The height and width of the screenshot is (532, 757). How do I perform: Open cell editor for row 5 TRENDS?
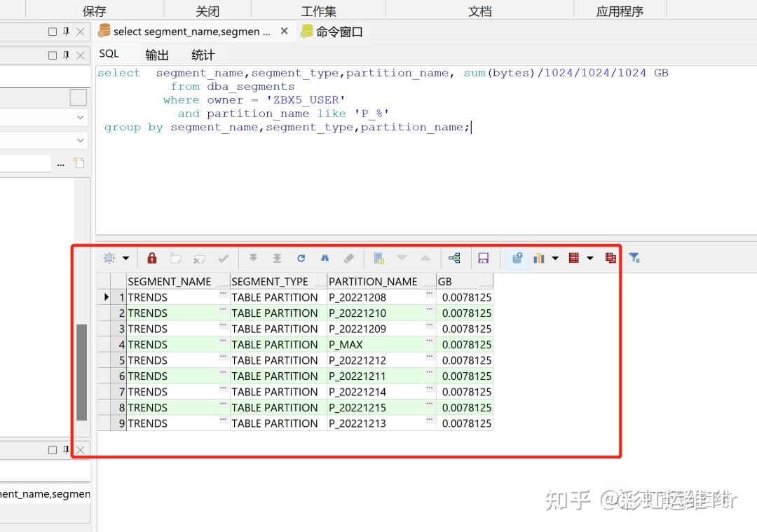223,357
